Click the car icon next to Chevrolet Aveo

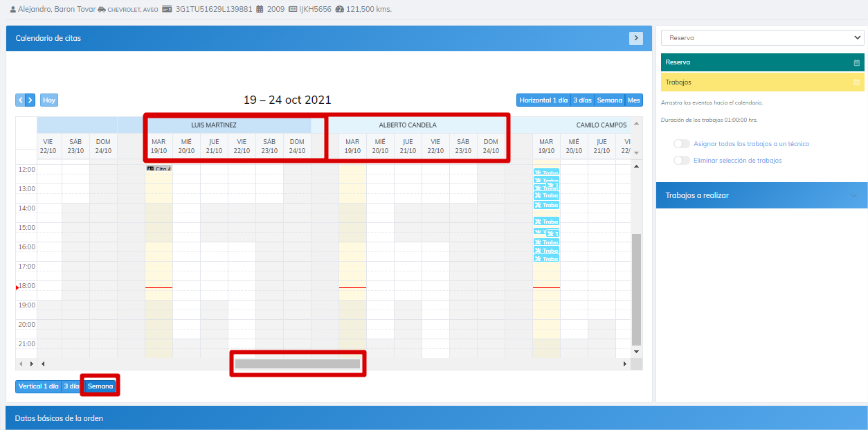pos(102,10)
